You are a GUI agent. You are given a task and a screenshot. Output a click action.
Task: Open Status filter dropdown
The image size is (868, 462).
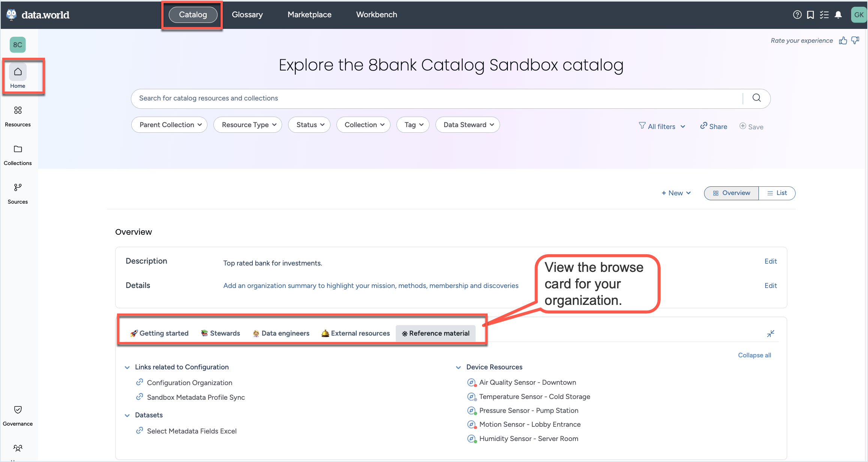pos(309,125)
